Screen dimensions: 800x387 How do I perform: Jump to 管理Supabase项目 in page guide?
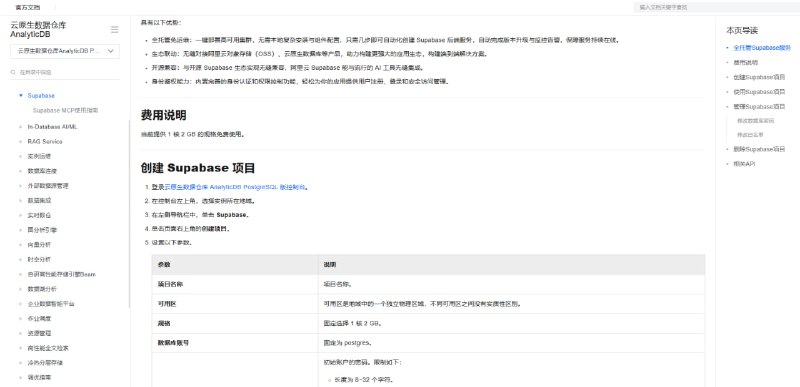(759, 107)
